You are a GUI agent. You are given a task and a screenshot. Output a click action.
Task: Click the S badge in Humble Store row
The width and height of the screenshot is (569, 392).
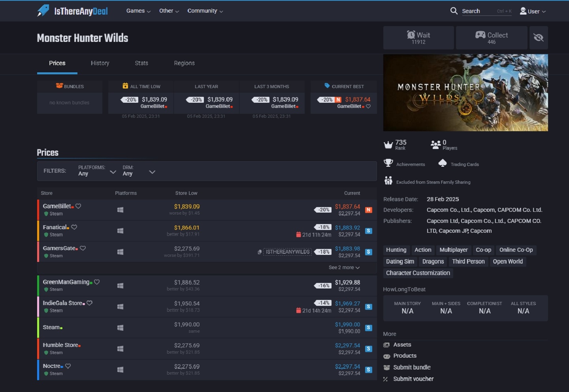[x=369, y=349]
